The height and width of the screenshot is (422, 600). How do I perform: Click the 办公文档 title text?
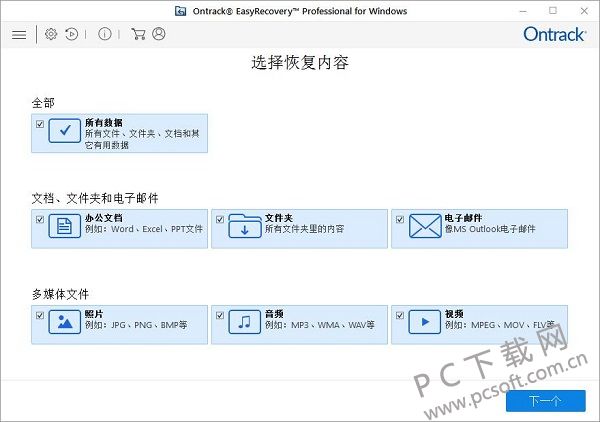pos(104,218)
